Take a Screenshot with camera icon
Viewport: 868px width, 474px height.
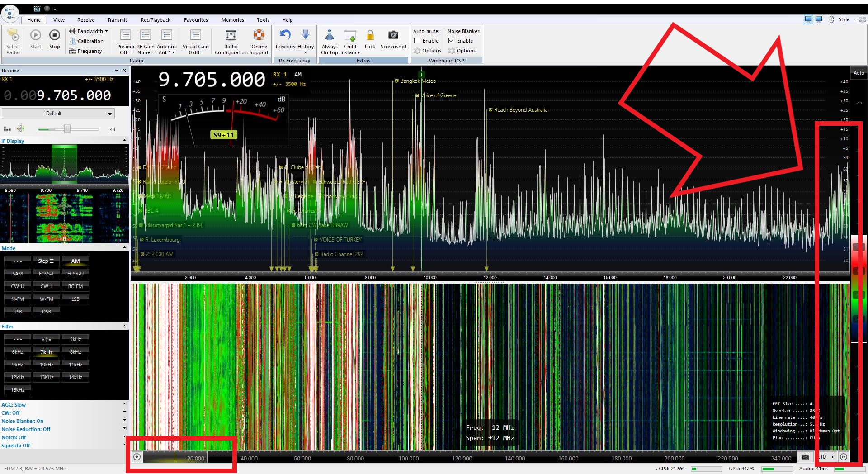click(393, 36)
